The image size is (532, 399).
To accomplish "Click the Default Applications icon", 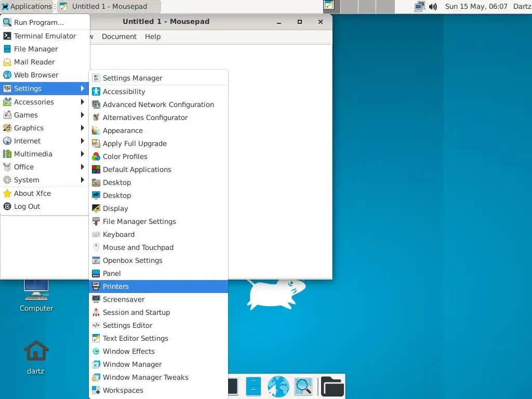I will point(96,169).
